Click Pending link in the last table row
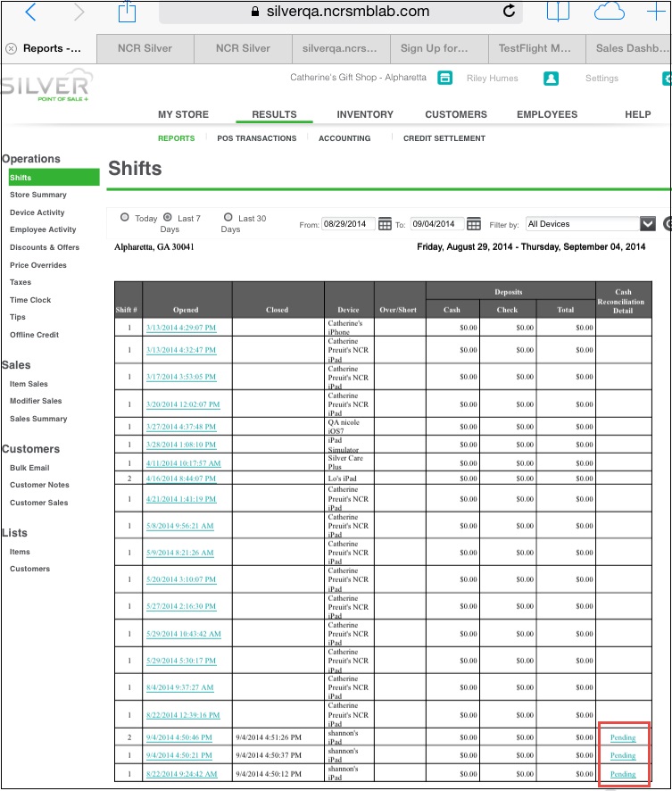 point(622,774)
